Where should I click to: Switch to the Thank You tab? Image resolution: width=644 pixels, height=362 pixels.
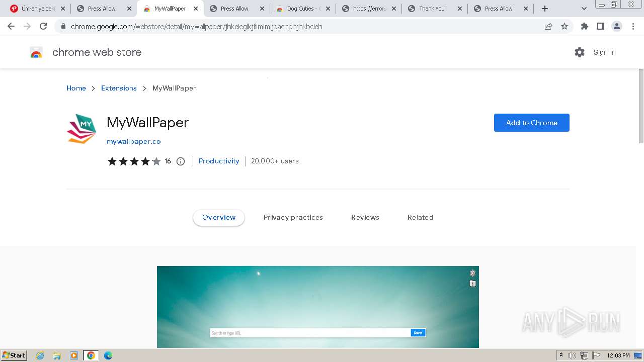pyautogui.click(x=435, y=9)
